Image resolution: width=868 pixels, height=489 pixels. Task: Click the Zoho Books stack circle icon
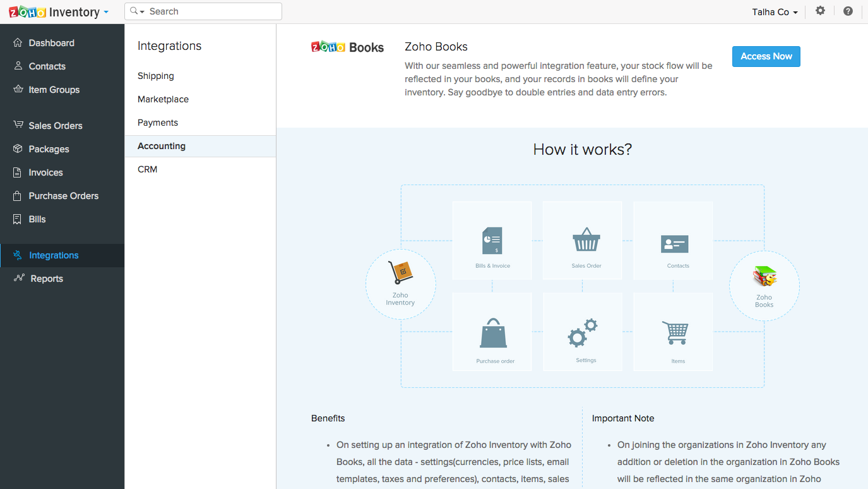[764, 276]
